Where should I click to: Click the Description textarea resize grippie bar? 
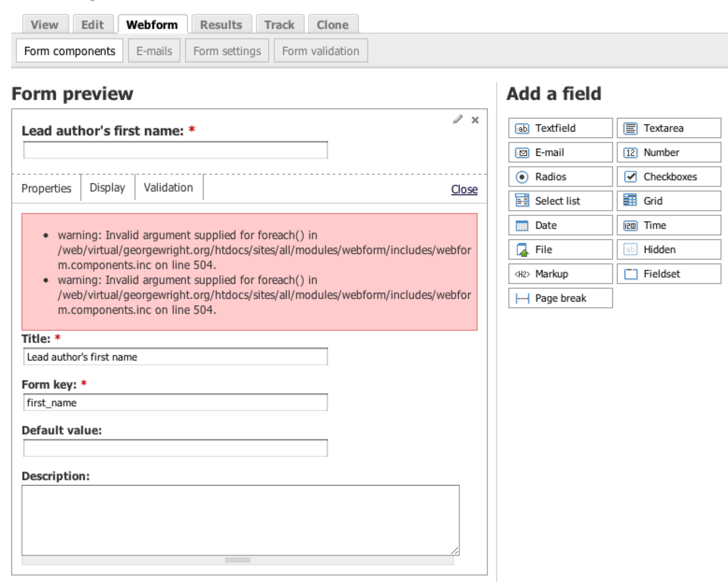tap(238, 560)
